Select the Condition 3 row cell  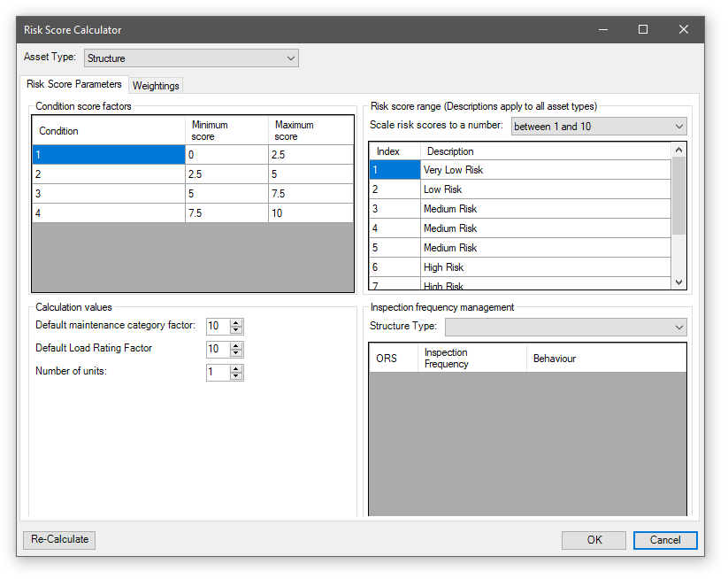point(108,194)
